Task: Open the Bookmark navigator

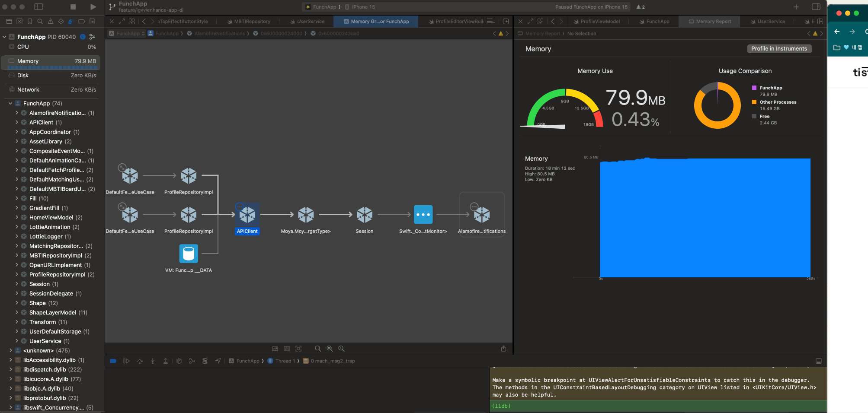Action: tap(30, 21)
